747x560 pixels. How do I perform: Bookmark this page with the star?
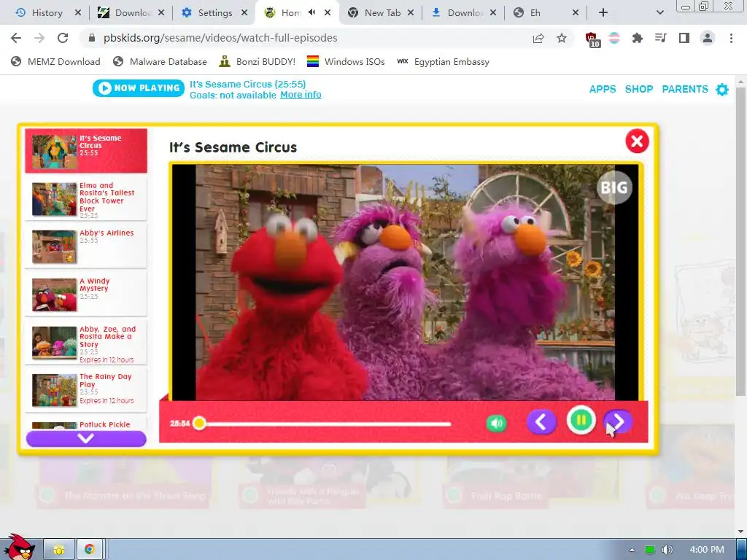pyautogui.click(x=562, y=38)
